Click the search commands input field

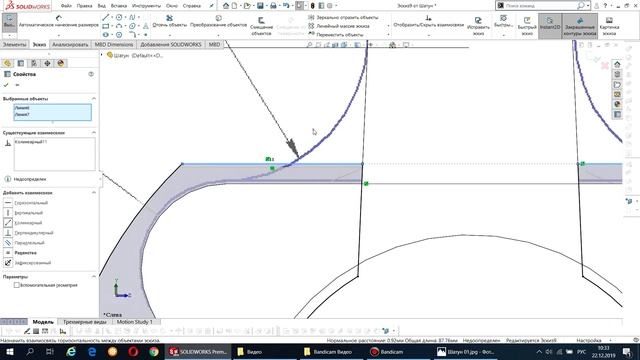coord(541,6)
